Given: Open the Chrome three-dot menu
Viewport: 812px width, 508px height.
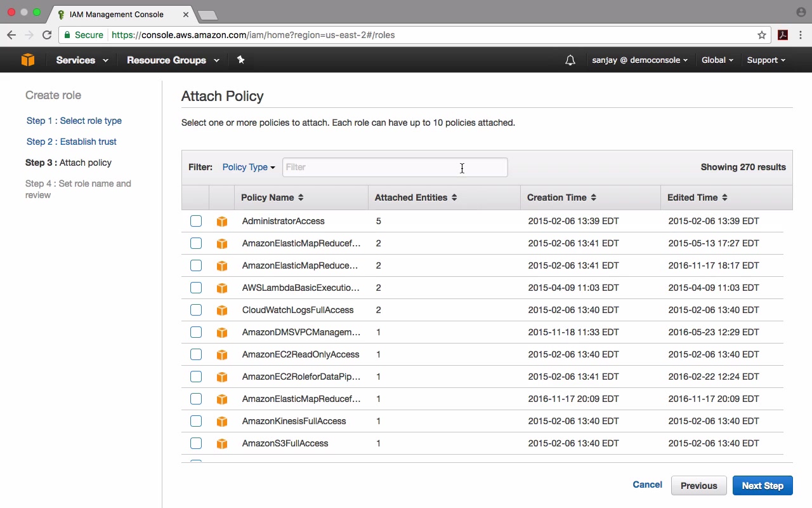Looking at the screenshot, I should click(801, 35).
